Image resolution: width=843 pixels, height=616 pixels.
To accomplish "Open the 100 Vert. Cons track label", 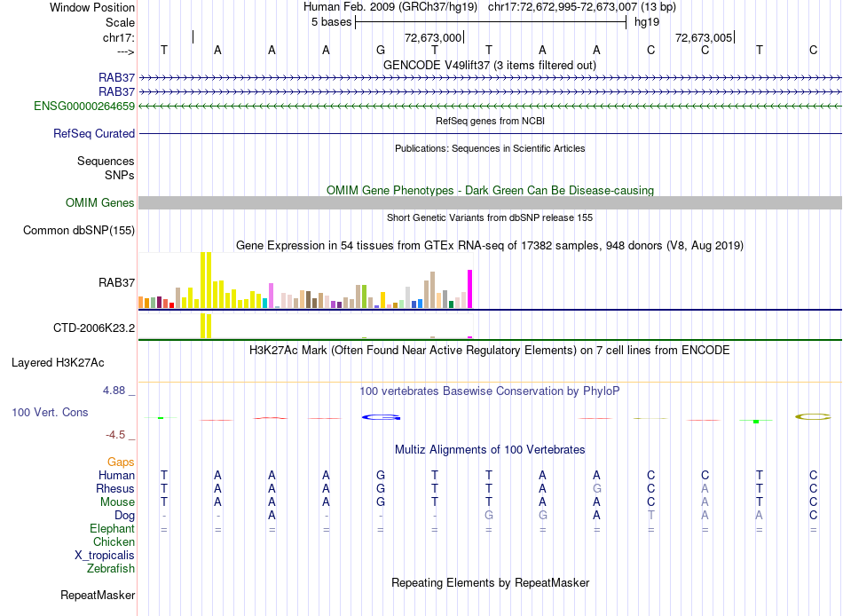I will [x=50, y=412].
